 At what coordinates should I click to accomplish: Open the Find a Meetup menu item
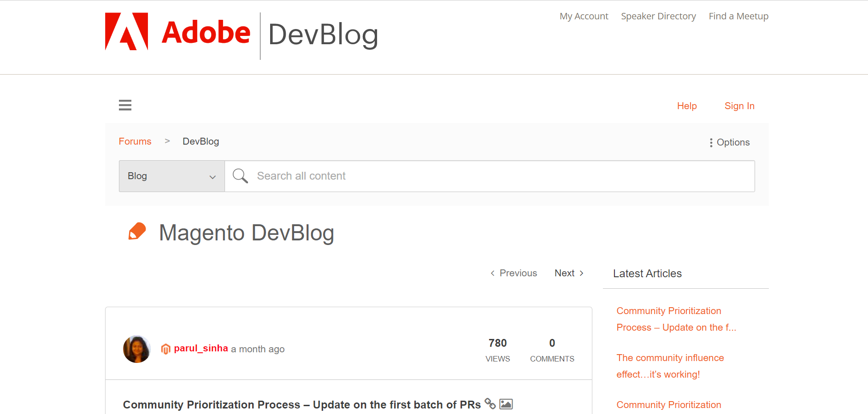click(738, 16)
